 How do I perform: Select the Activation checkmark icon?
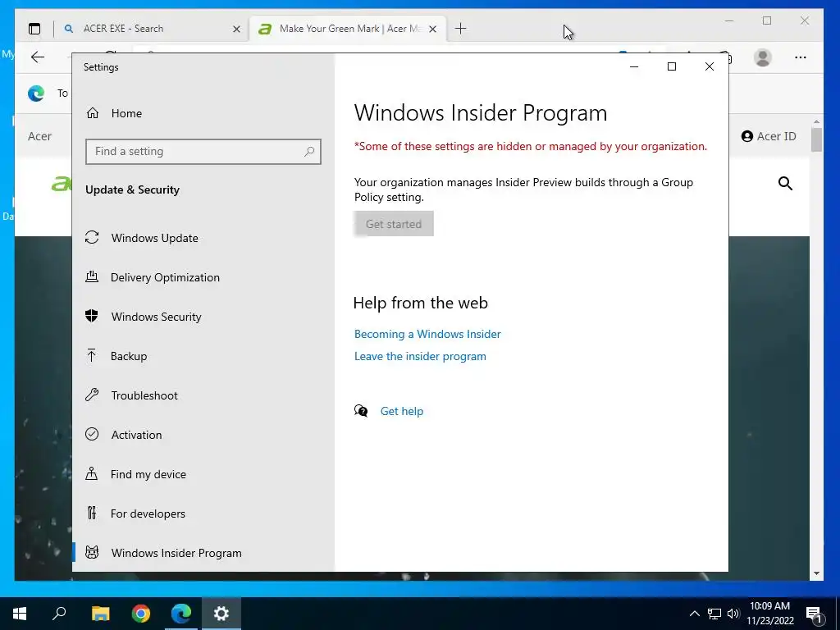click(x=92, y=435)
